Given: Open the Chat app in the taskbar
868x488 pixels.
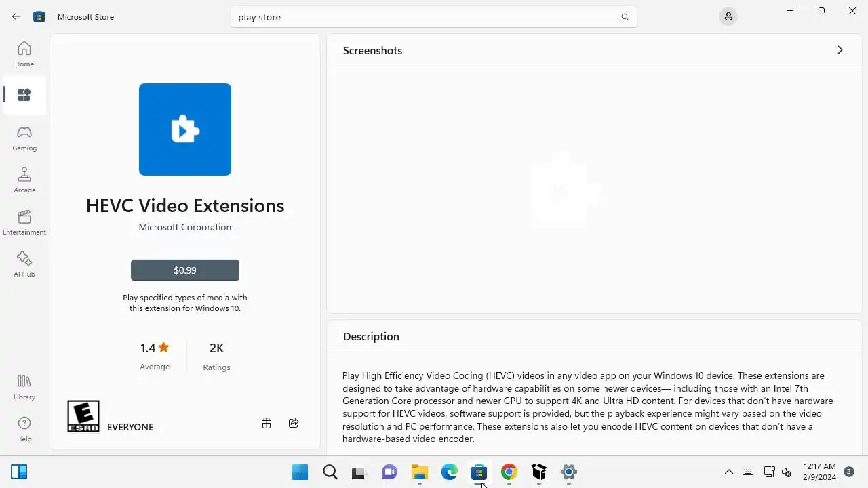Looking at the screenshot, I should (x=389, y=472).
